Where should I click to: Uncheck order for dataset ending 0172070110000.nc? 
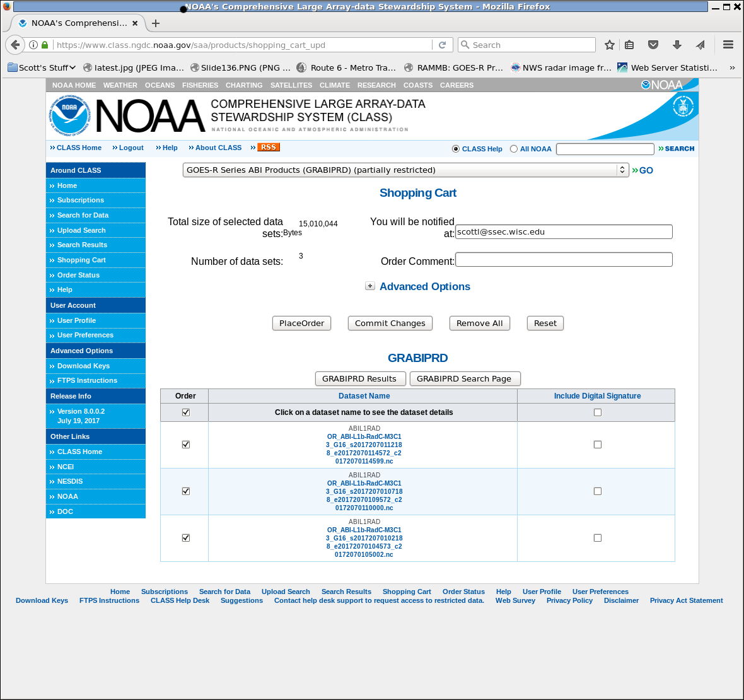pyautogui.click(x=186, y=491)
